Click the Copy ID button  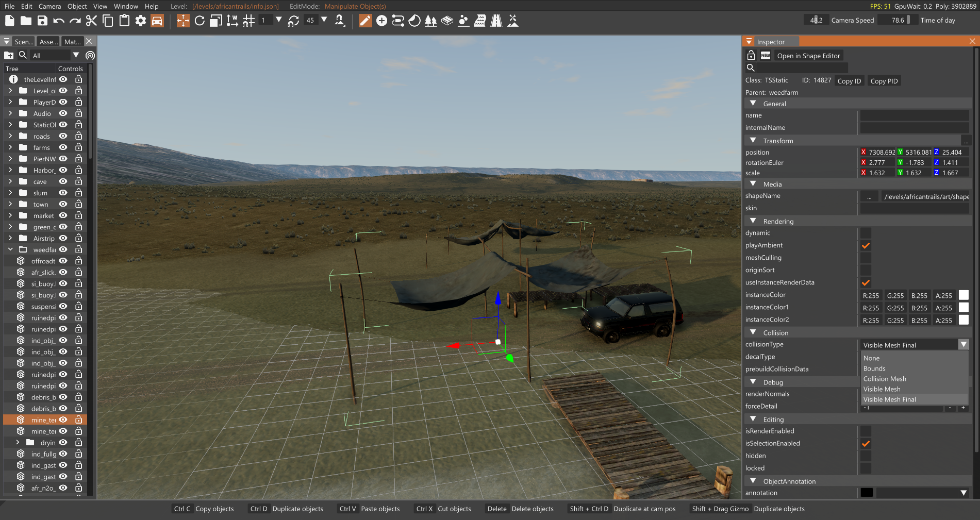(x=849, y=81)
